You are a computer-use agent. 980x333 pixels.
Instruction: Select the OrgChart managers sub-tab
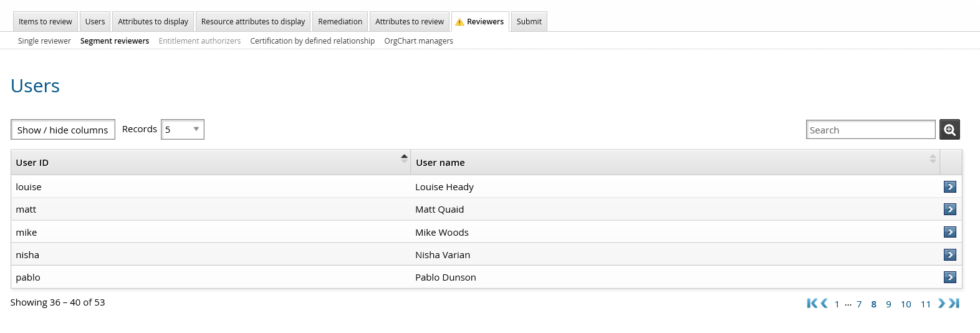[418, 41]
